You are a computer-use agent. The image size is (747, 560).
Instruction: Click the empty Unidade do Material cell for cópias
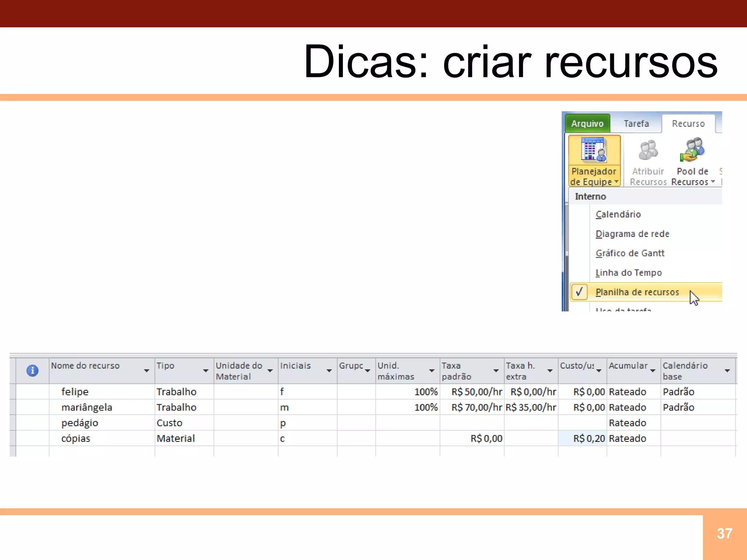pyautogui.click(x=246, y=438)
